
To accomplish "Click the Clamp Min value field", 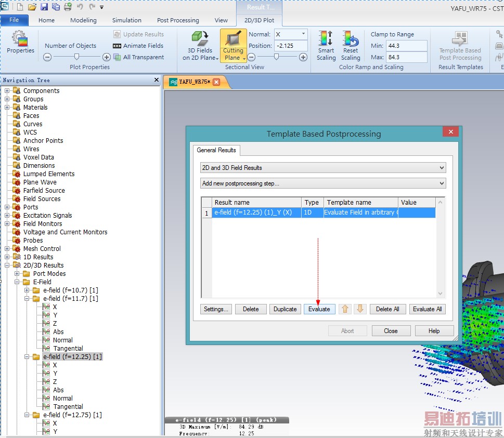I will (x=407, y=46).
